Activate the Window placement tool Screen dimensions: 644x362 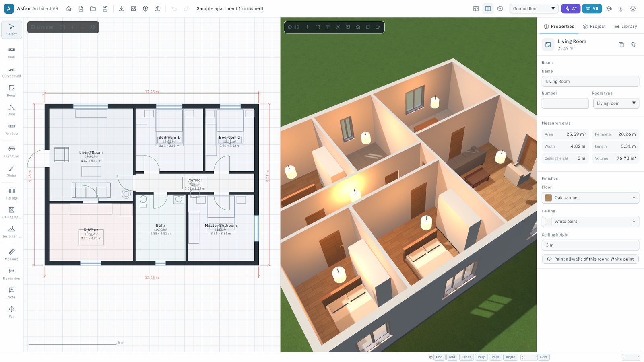tap(12, 129)
